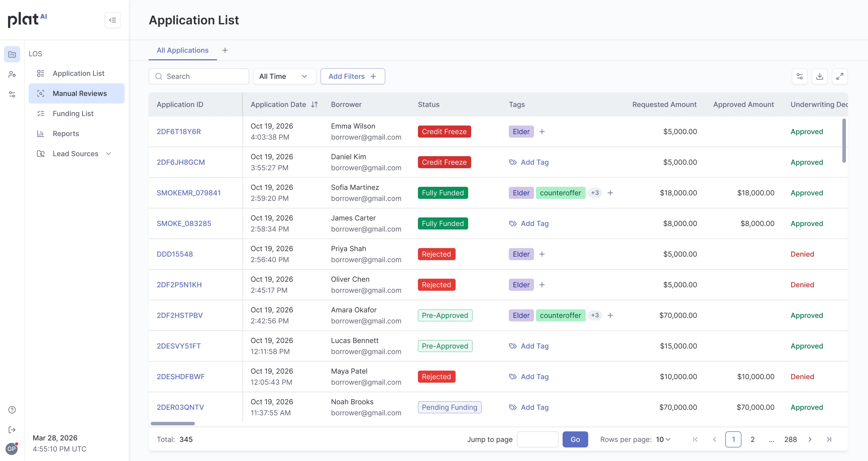Go to first page
The width and height of the screenshot is (868, 461).
click(695, 439)
